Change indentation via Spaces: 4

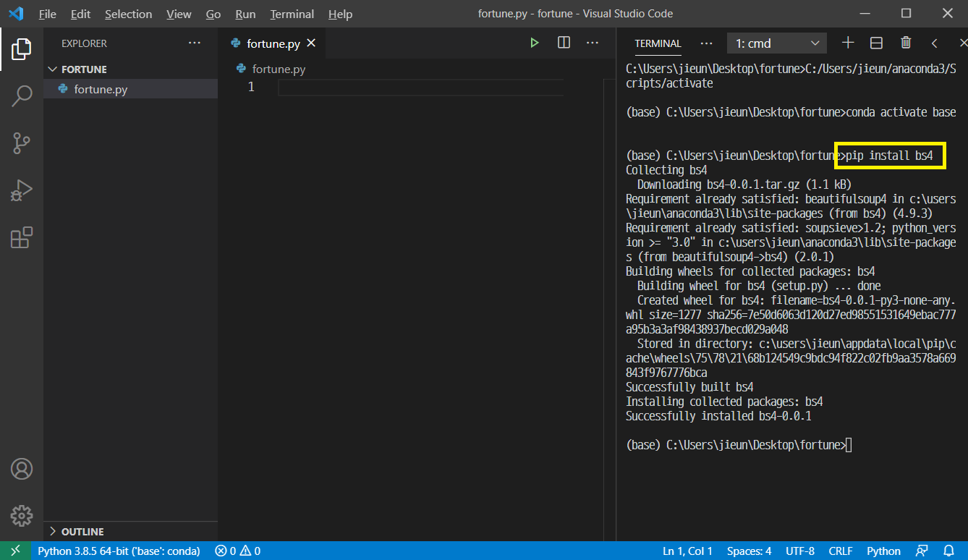pyautogui.click(x=749, y=551)
